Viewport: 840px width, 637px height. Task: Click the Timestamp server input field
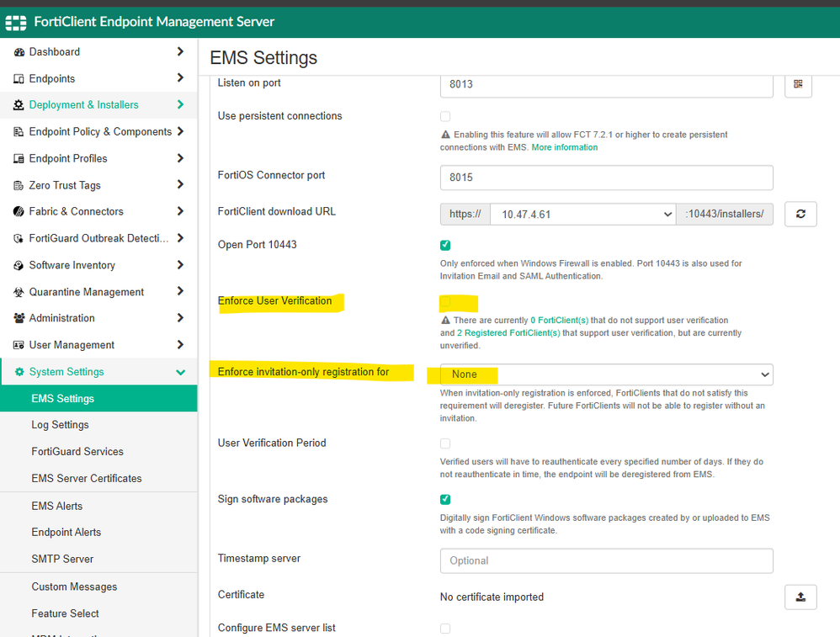[606, 560]
